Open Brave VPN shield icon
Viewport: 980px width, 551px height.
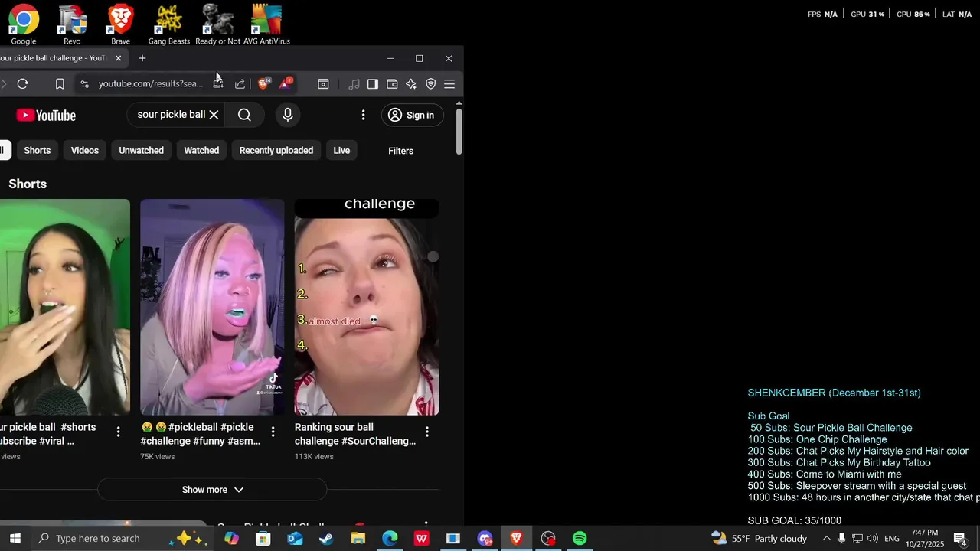coord(430,84)
